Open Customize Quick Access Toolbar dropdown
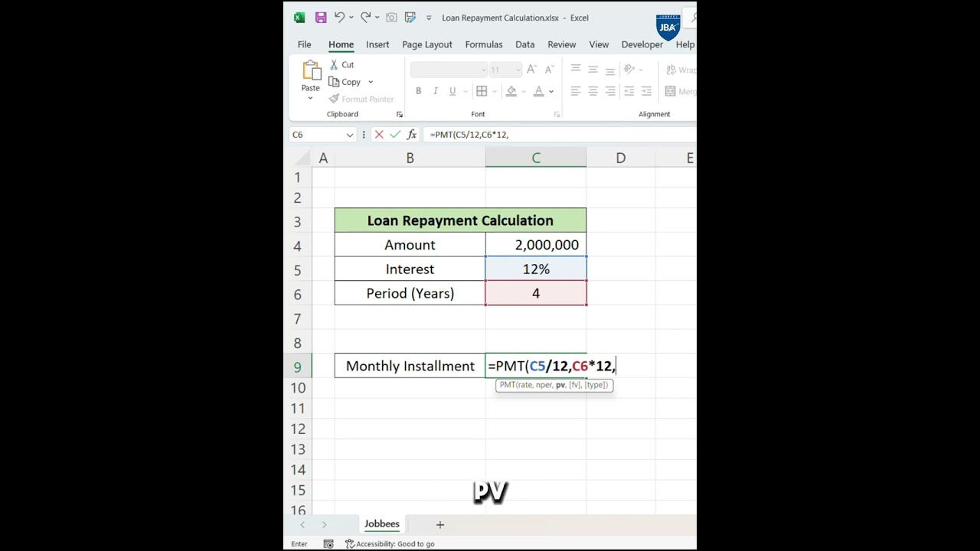The width and height of the screenshot is (980, 551). pos(429,18)
